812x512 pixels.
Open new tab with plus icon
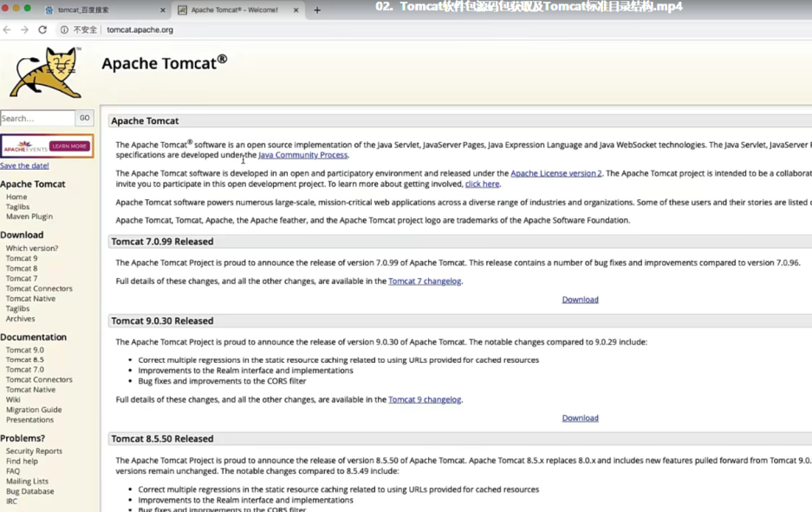317,10
